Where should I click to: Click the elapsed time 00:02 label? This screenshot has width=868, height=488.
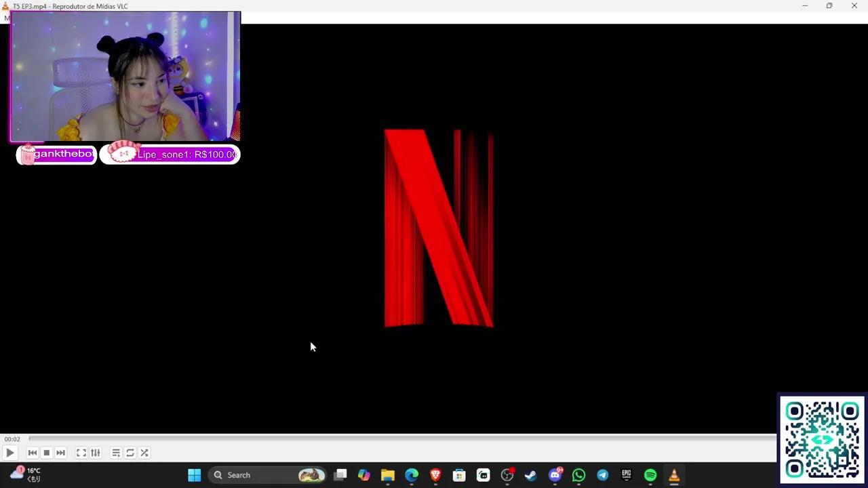[x=12, y=439]
